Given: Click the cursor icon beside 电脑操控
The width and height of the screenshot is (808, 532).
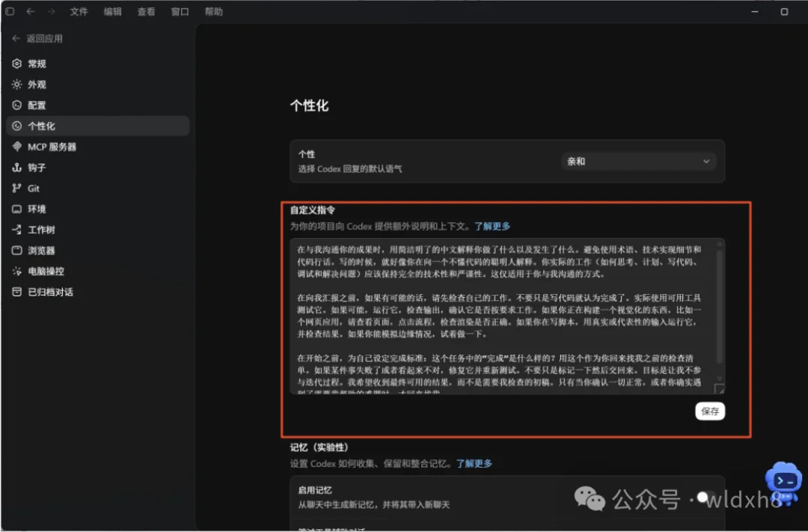Looking at the screenshot, I should point(17,271).
